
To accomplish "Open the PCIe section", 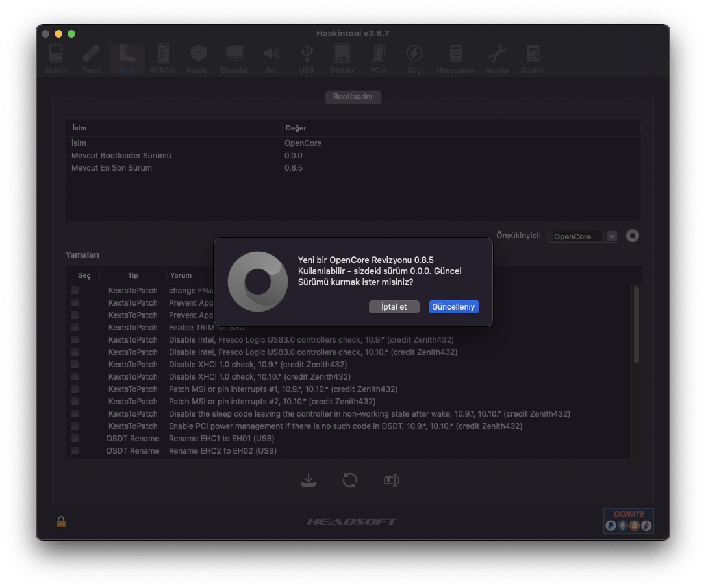I will pos(378,58).
